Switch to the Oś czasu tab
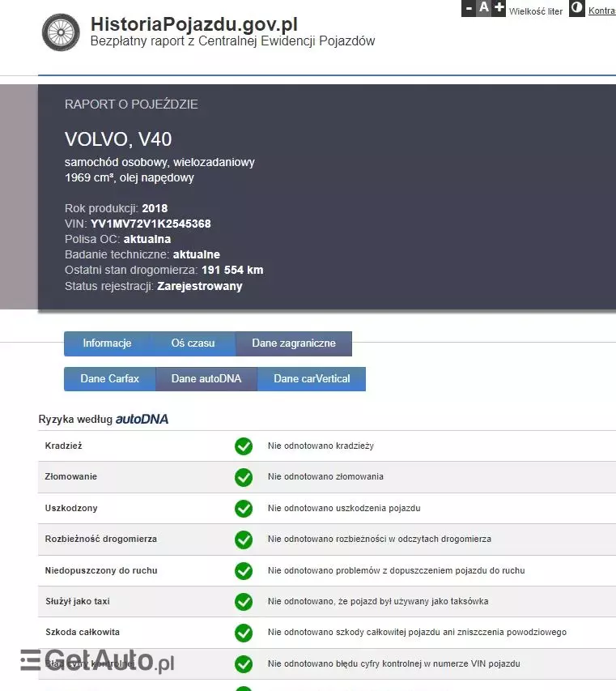Viewport: 616px width, 691px height. pos(193,343)
